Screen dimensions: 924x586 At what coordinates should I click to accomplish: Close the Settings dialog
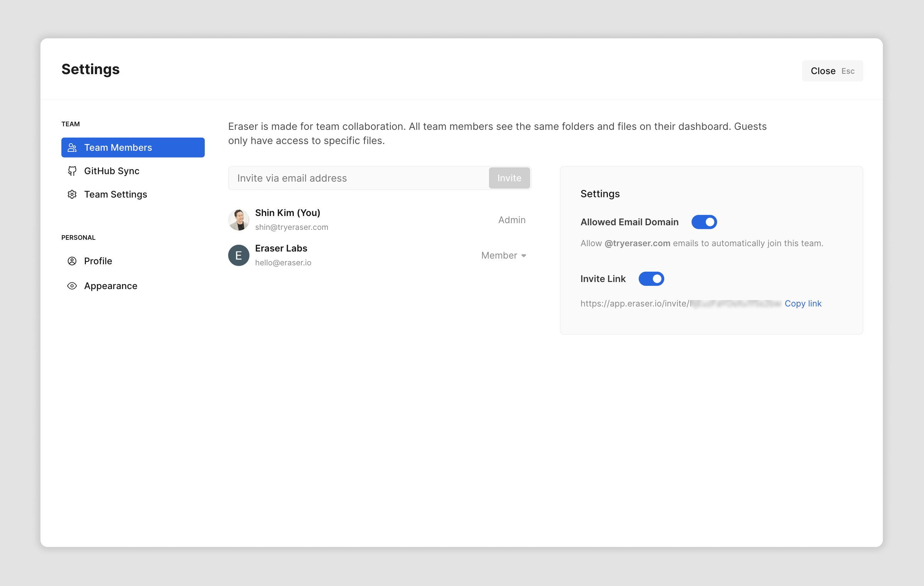tap(832, 71)
